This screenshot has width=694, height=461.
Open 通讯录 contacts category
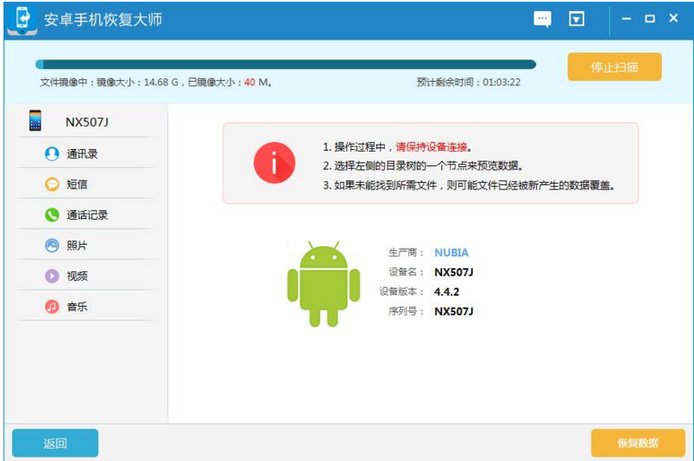click(81, 154)
